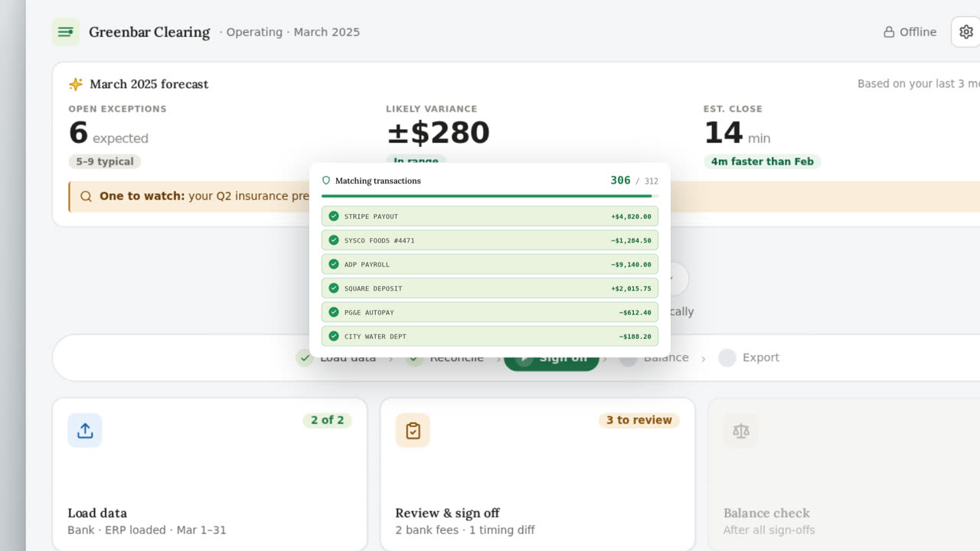
Task: Select the SYSCO FOODS #4471 row
Action: [x=490, y=240]
